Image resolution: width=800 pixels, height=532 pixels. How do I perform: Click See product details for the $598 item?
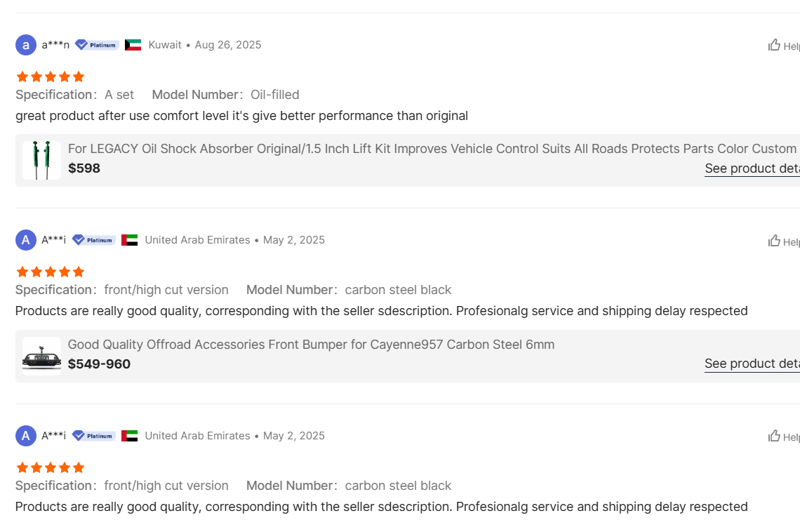(751, 168)
